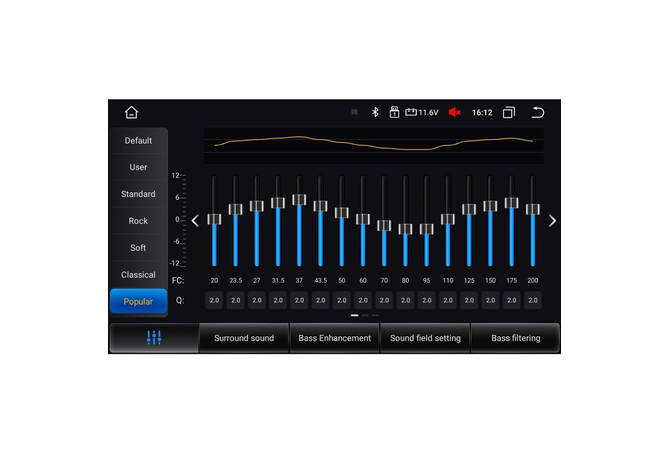Go to the home screen
670x453 pixels.
click(132, 112)
